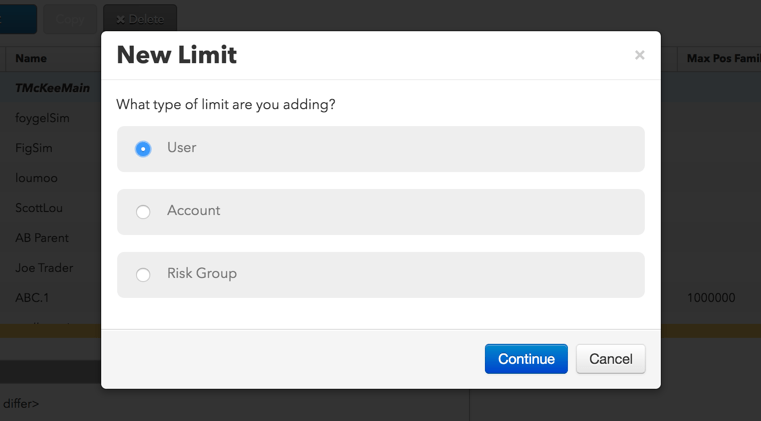
Task: Click the dimmed Copy button
Action: pyautogui.click(x=70, y=19)
